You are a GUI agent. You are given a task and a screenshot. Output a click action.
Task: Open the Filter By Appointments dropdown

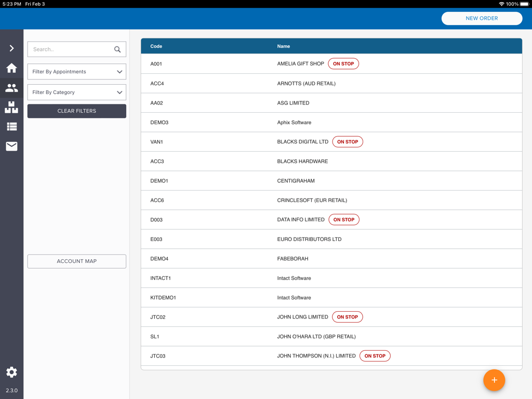pos(76,72)
